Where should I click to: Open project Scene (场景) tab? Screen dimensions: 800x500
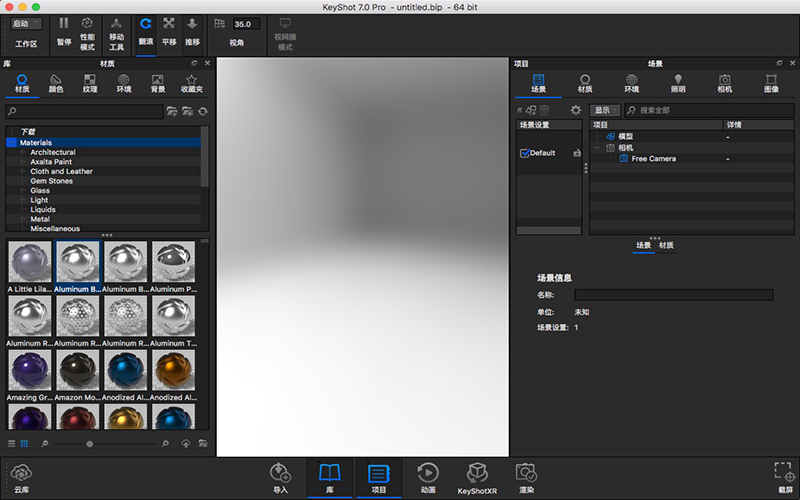click(538, 84)
